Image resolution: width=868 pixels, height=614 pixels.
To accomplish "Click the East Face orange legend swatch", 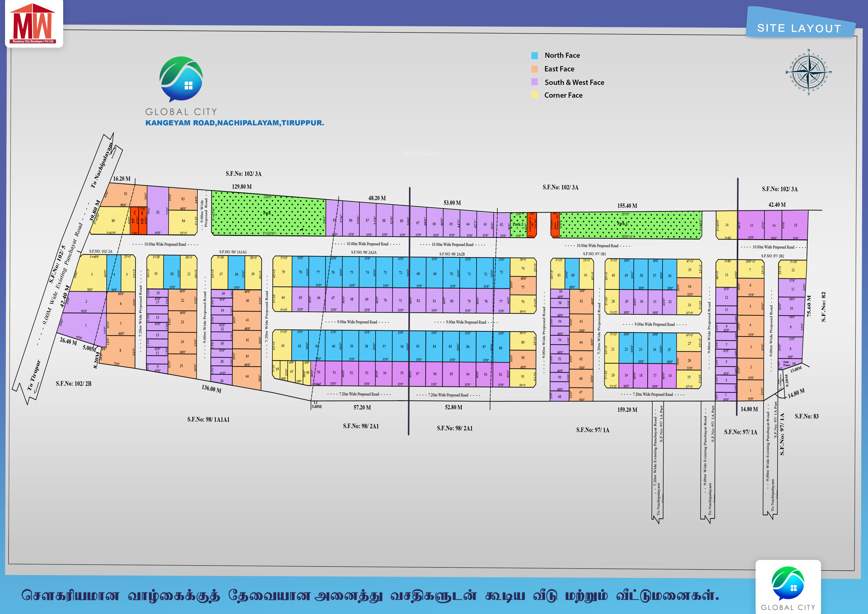I will pos(535,69).
